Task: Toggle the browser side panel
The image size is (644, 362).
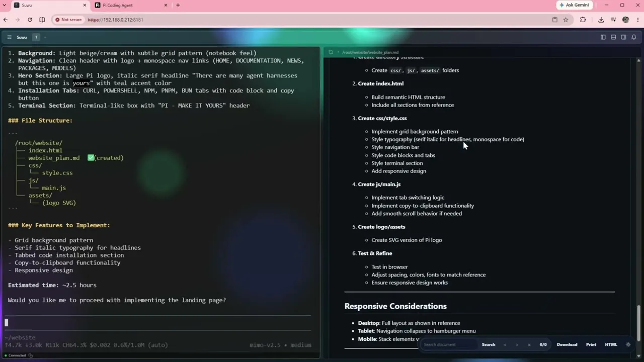Action: (x=42, y=20)
